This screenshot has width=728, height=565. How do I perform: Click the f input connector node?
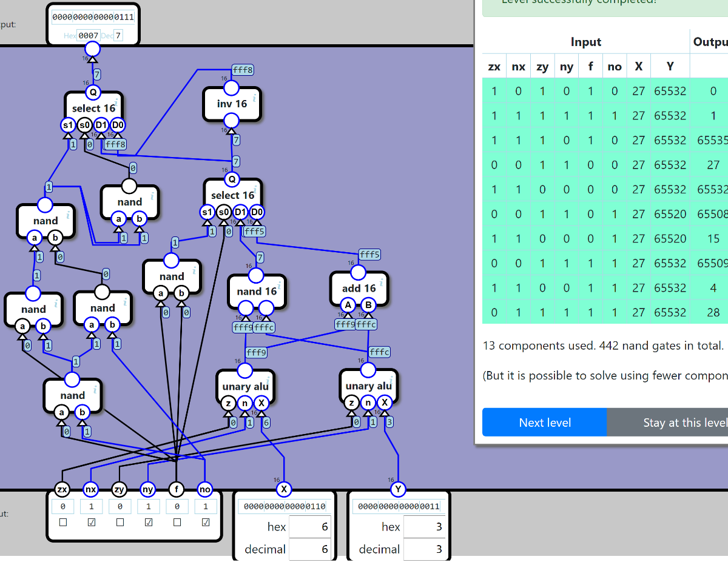[x=177, y=489]
